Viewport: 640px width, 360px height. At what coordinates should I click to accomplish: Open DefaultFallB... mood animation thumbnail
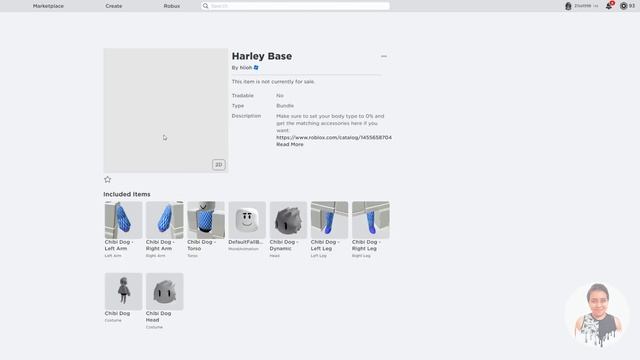pyautogui.click(x=247, y=220)
